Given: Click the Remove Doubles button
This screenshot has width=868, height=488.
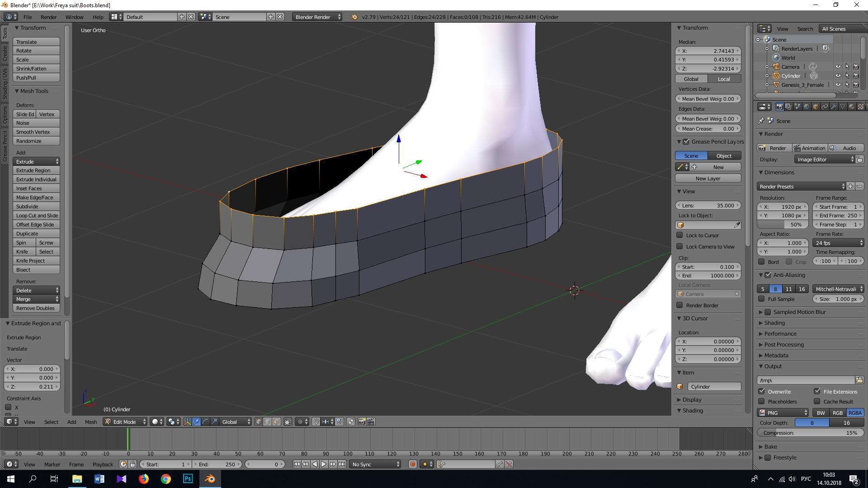Looking at the screenshot, I should (x=36, y=308).
